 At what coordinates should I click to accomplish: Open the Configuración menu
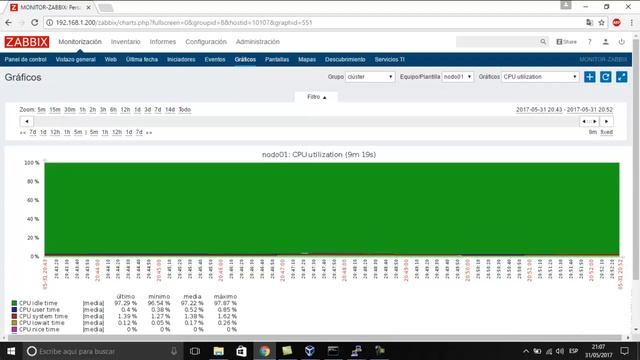click(x=206, y=42)
